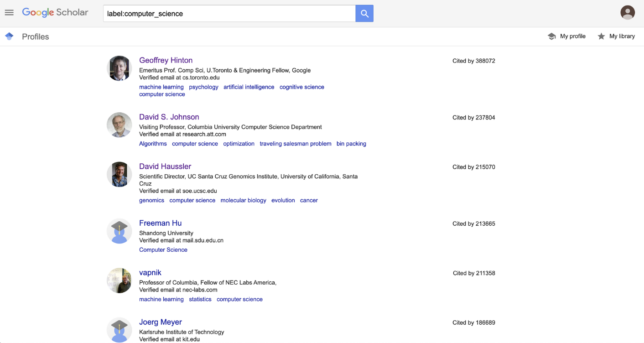Click the Google Scholar logo
The width and height of the screenshot is (644, 343).
pos(55,13)
